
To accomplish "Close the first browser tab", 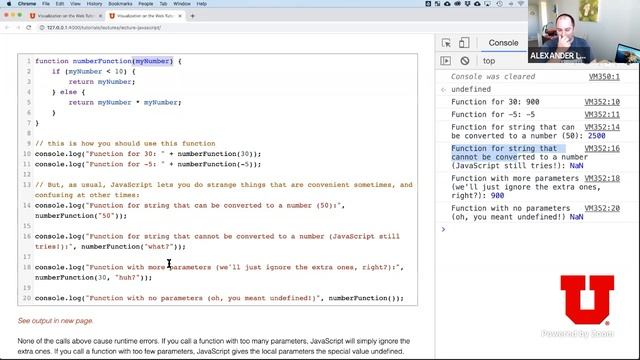I will coord(100,16).
